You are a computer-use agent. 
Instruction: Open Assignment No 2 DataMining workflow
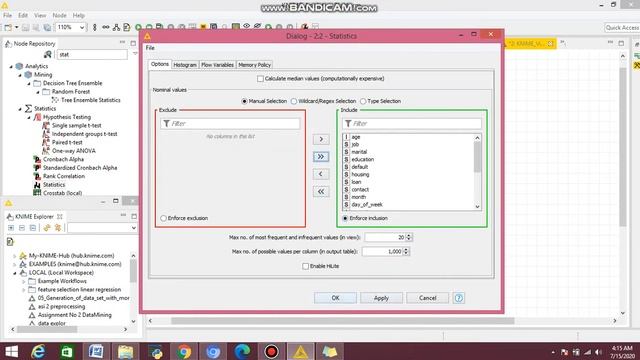(74, 315)
